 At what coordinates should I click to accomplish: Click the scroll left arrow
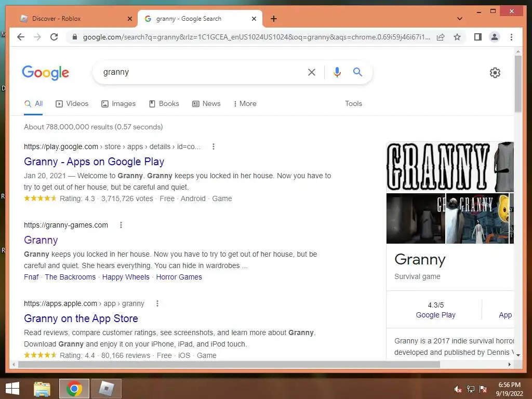(14, 364)
